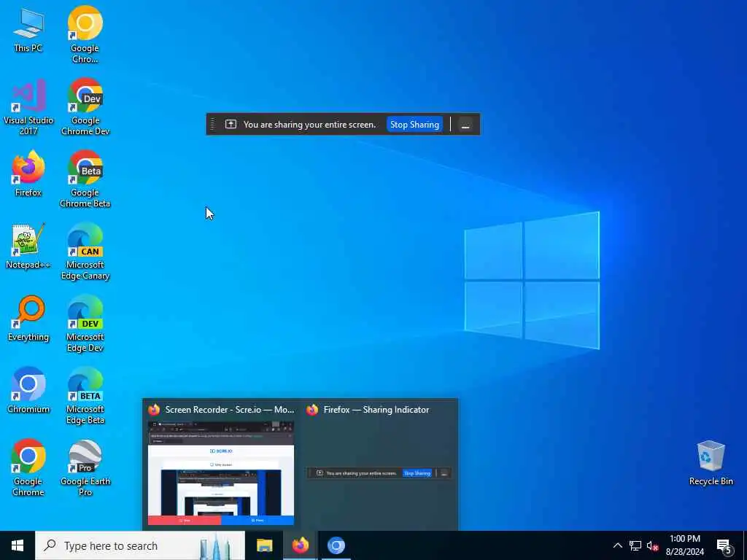This screenshot has width=747, height=560.
Task: Click the Chromium taskbar button
Action: point(336,545)
